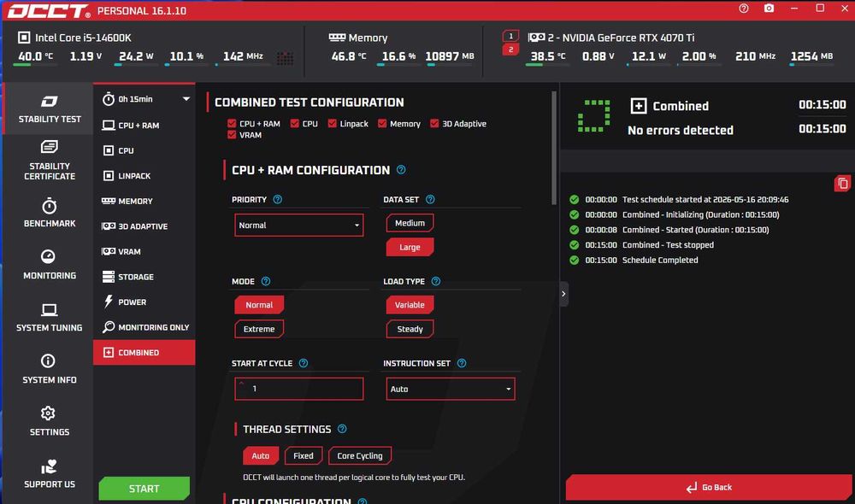The height and width of the screenshot is (504, 855).
Task: Click the OCCT logo
Action: (48, 11)
